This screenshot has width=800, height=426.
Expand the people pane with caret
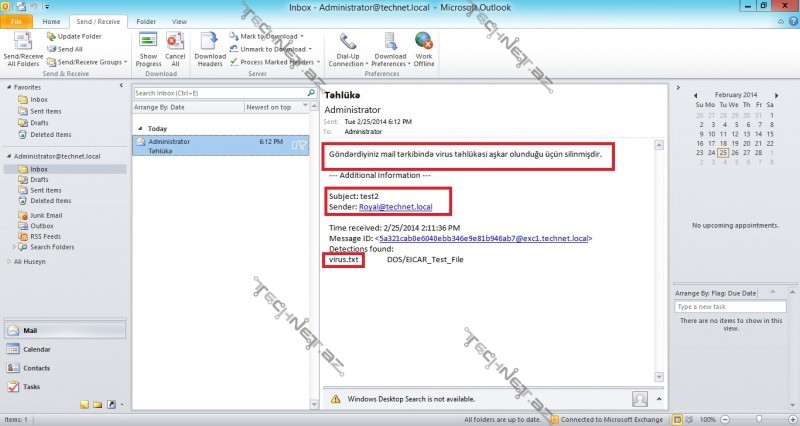(659, 399)
